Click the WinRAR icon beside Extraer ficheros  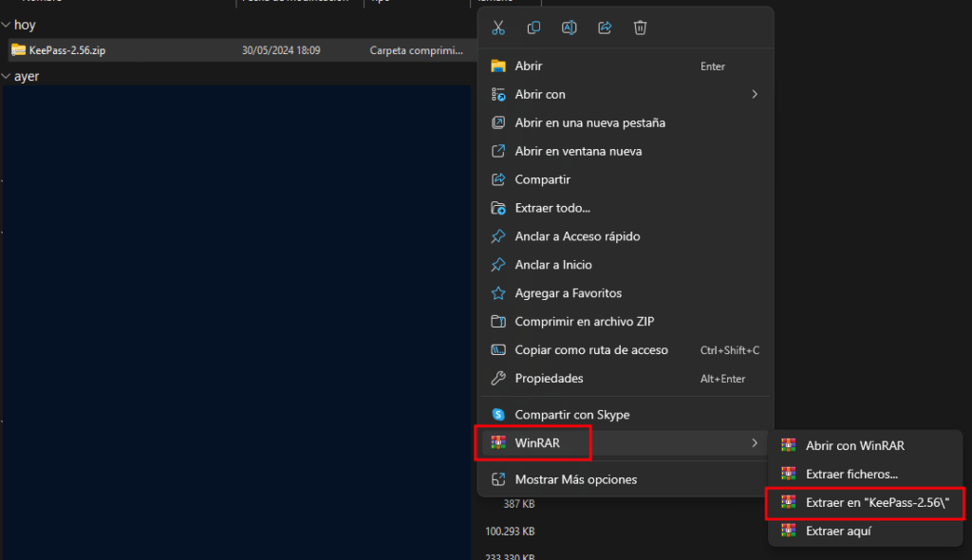coord(789,474)
